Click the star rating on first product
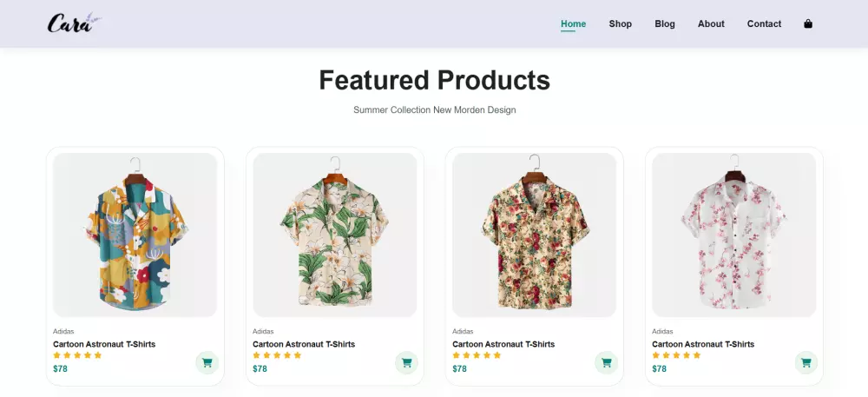The image size is (868, 397). 77,355
